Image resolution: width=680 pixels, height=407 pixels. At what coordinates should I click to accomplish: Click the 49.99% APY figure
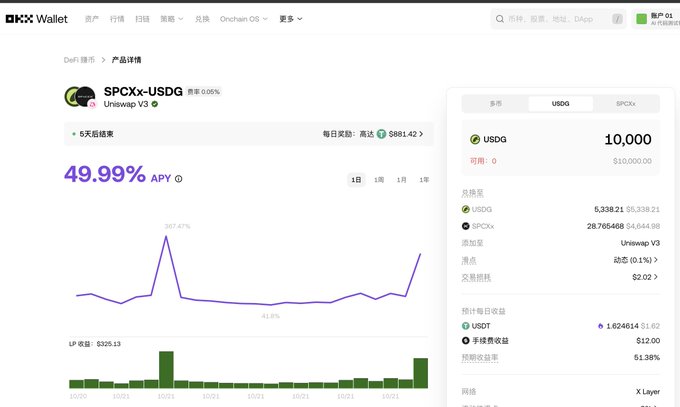pyautogui.click(x=105, y=174)
